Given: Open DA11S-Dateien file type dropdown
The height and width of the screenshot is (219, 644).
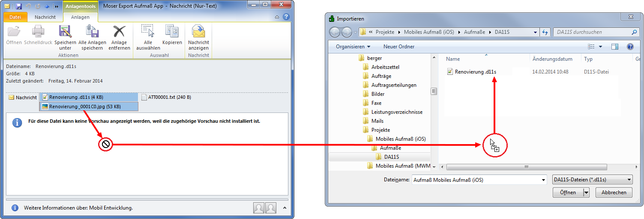Looking at the screenshot, I should 593,180.
